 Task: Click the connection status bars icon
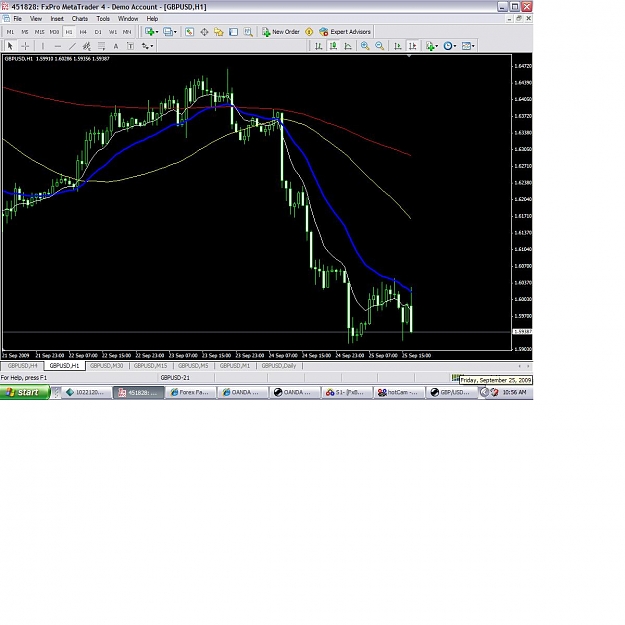pyautogui.click(x=455, y=377)
